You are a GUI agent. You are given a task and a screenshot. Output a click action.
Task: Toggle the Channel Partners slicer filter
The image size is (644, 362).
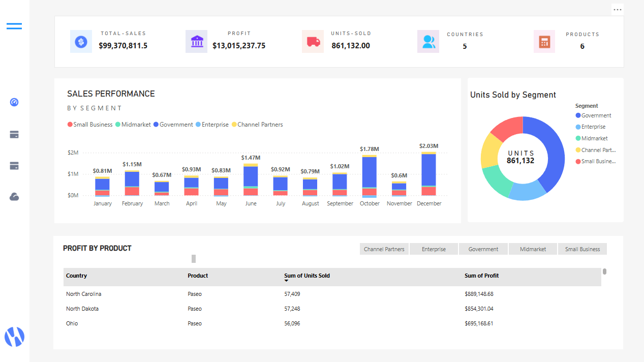point(384,249)
